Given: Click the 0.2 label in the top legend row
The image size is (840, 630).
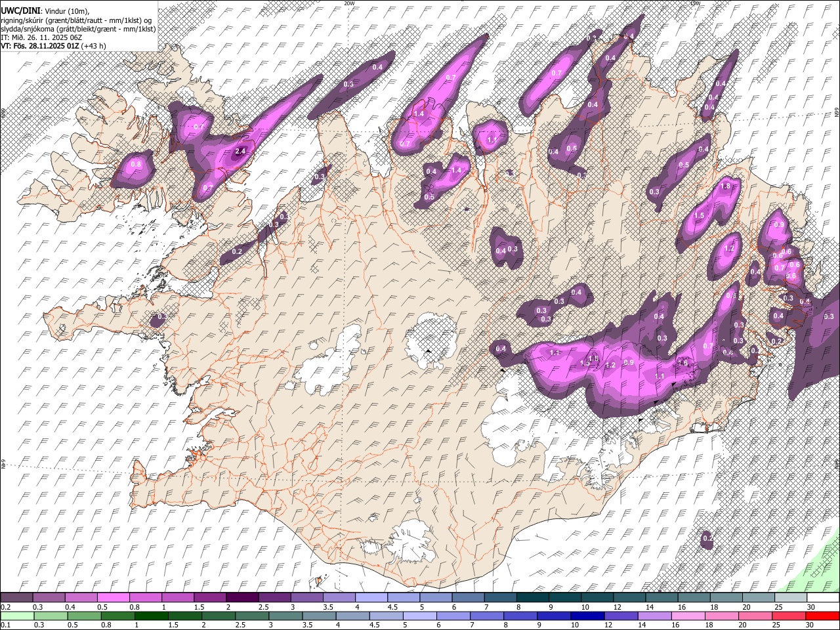Looking at the screenshot, I should [5, 607].
